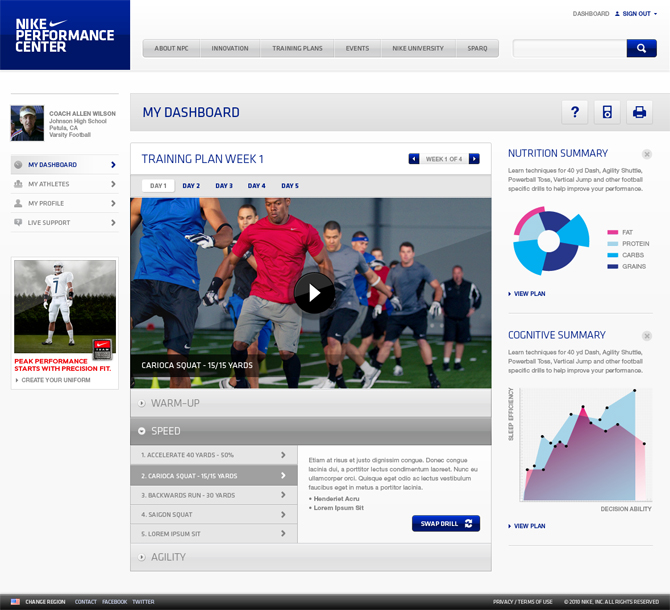
Task: Open Sign Out dropdown arrow
Action: click(x=655, y=14)
